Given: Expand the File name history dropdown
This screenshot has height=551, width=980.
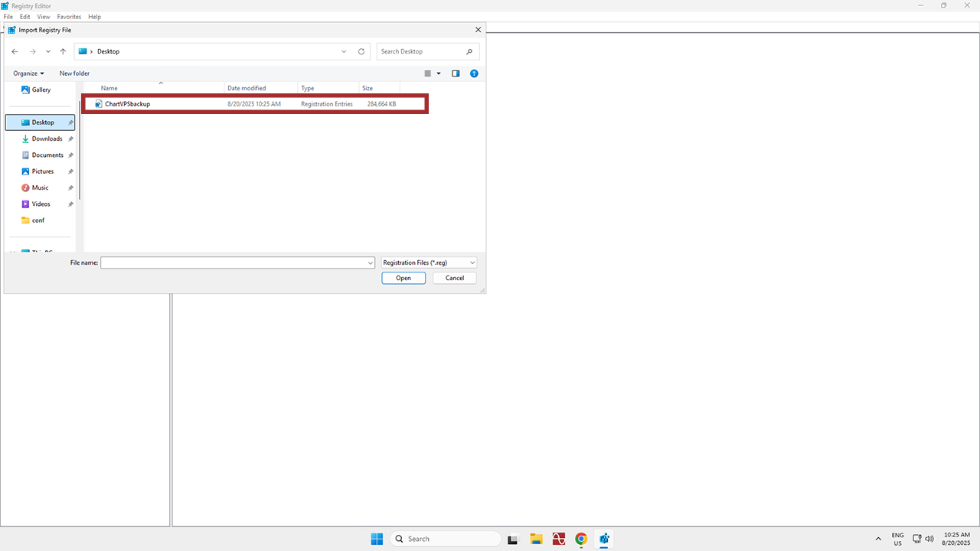Looking at the screenshot, I should coord(371,262).
